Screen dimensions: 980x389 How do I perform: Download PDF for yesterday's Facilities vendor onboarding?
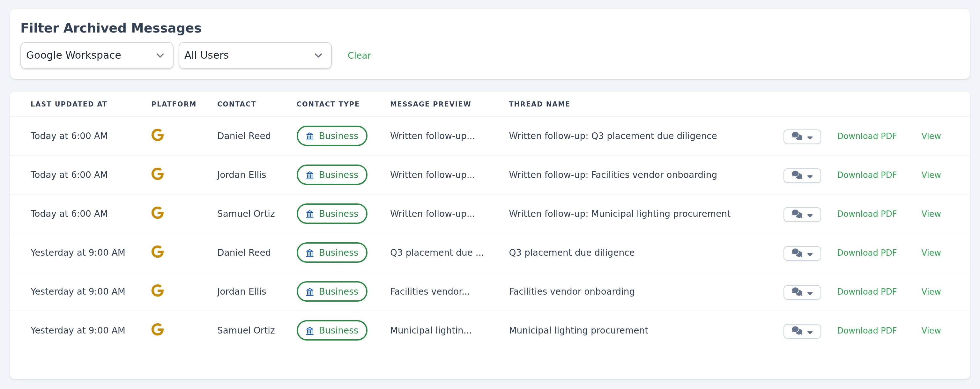click(x=867, y=292)
